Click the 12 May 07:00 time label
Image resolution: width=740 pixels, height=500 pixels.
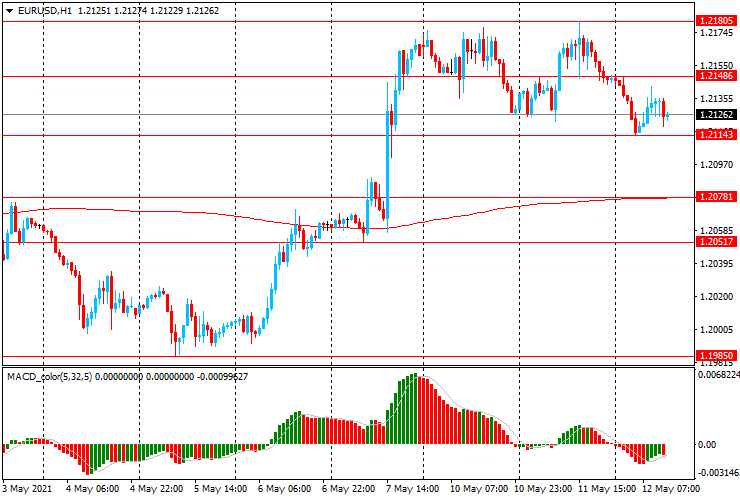(669, 490)
